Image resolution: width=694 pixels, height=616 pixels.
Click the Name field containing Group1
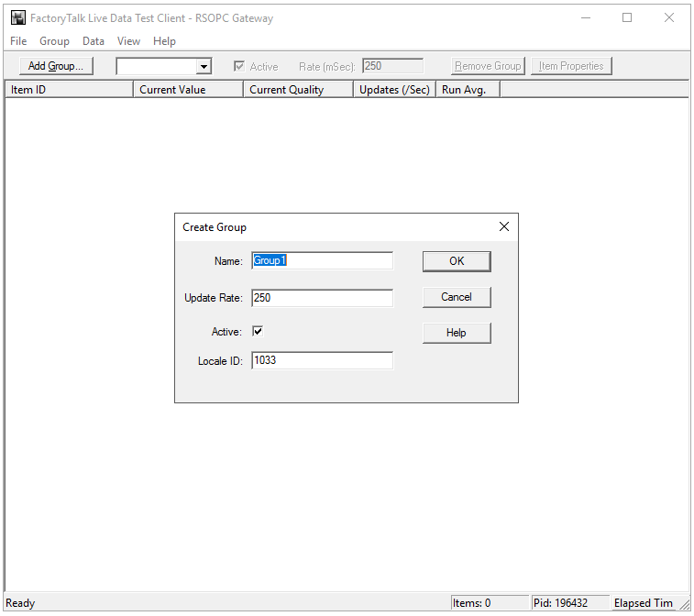[322, 260]
